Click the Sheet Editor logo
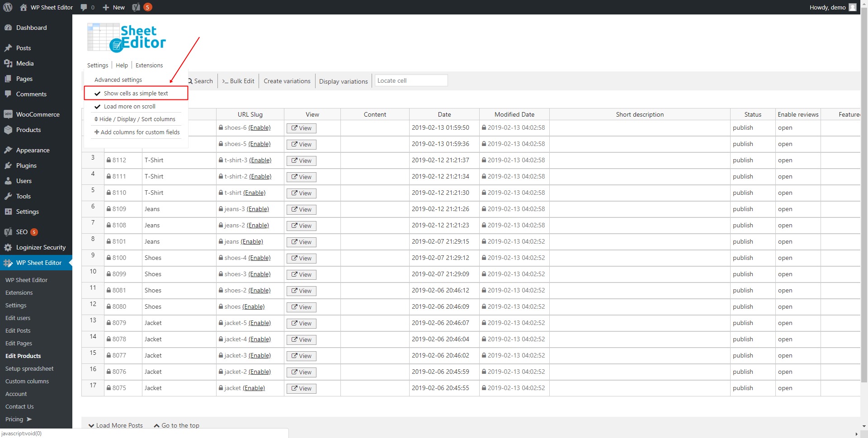Image resolution: width=868 pixels, height=438 pixels. tap(127, 38)
